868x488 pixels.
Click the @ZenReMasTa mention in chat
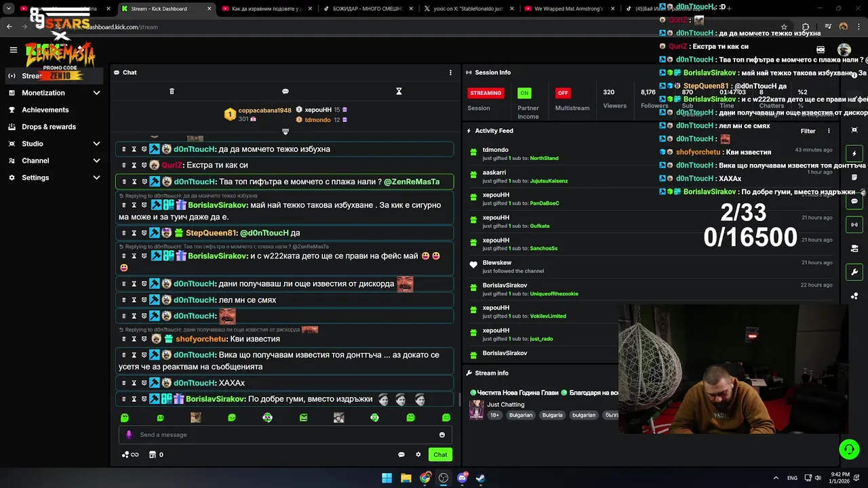click(x=412, y=182)
